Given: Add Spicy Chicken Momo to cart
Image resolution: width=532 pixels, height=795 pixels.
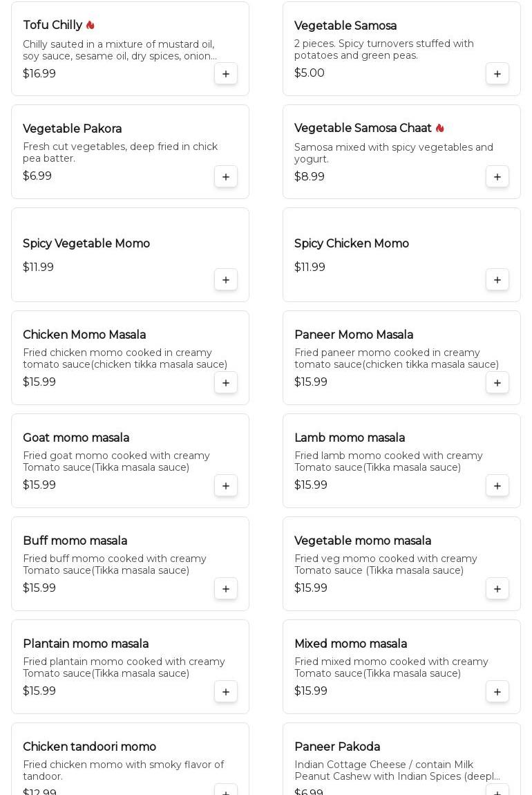Looking at the screenshot, I should pos(497,280).
